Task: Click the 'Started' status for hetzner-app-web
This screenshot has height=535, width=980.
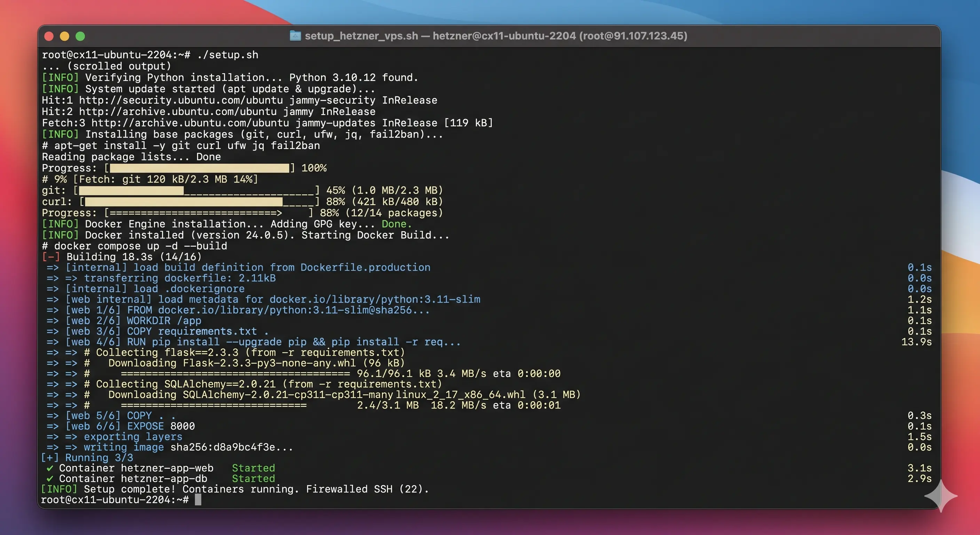Action: point(253,468)
